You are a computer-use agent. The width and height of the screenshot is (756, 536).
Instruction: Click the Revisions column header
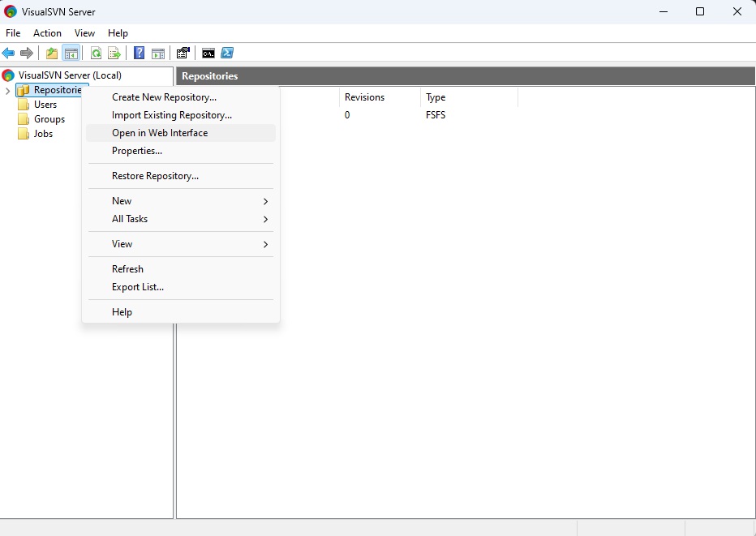tap(364, 97)
